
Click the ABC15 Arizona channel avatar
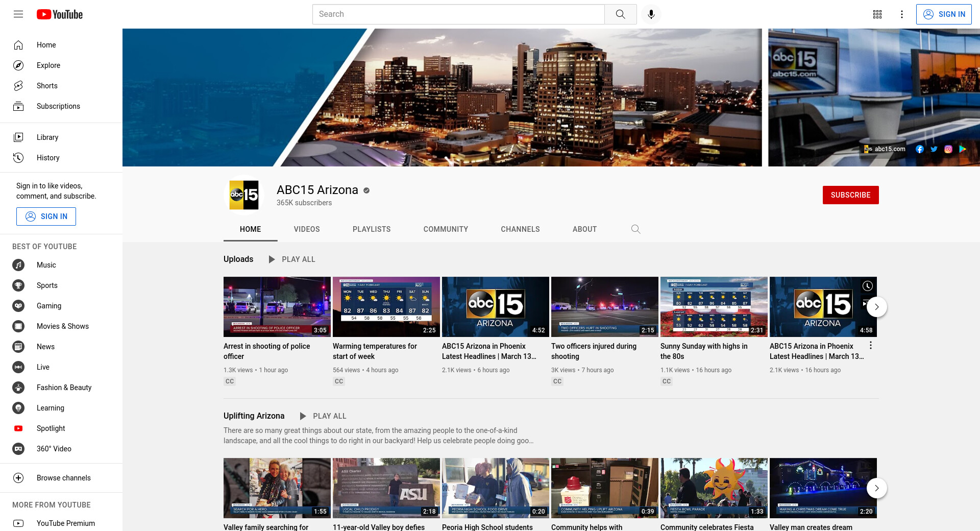tap(244, 195)
